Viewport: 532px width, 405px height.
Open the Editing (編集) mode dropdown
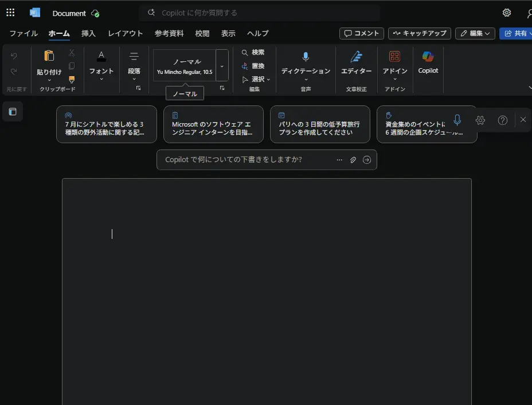tap(475, 34)
